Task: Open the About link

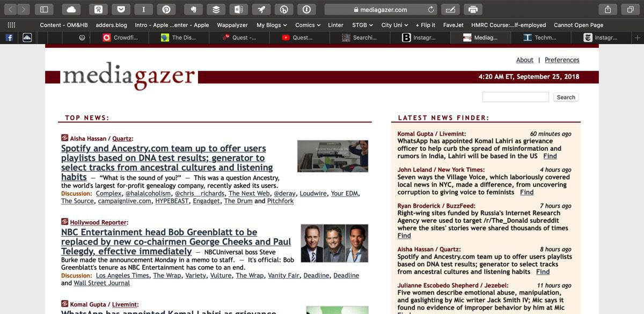Action: click(x=525, y=60)
